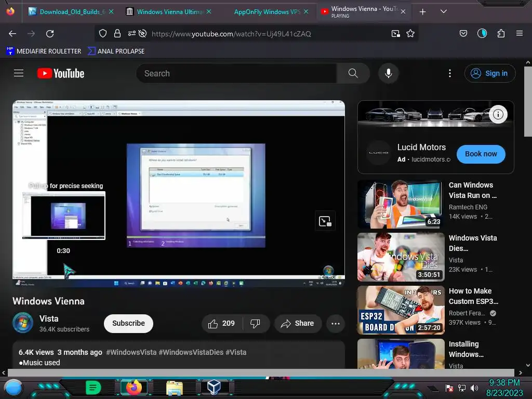Click the Extensions puzzle icon
Screen dimensions: 532x399
coord(501,33)
